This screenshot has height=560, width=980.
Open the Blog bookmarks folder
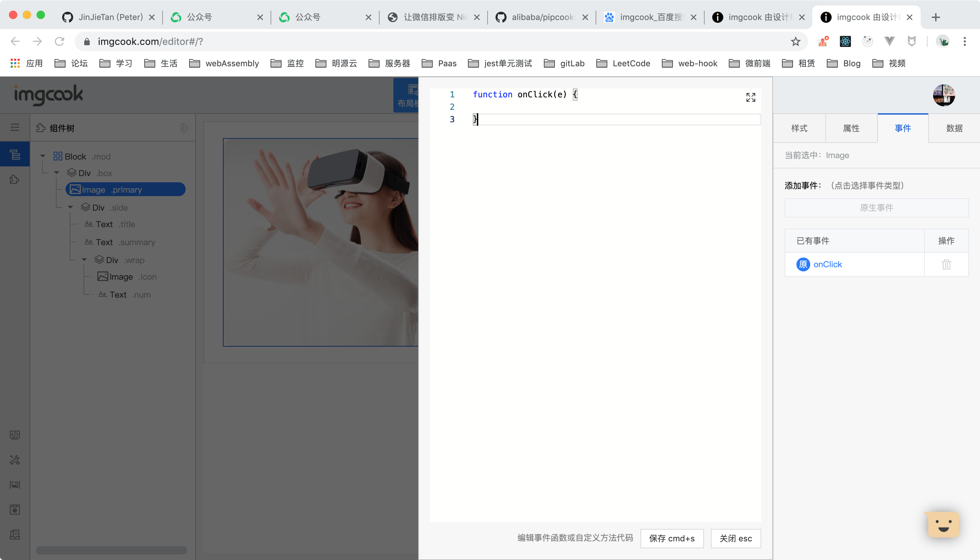[x=844, y=64]
